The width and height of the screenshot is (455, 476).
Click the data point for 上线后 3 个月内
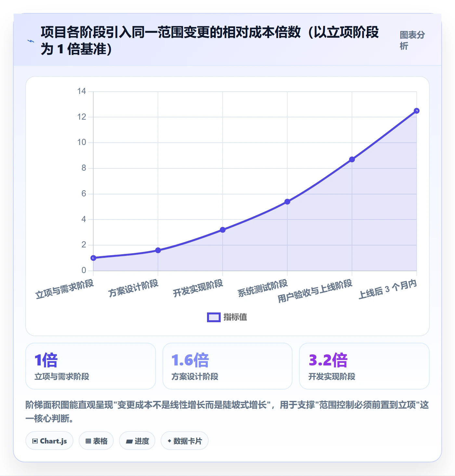(x=417, y=111)
